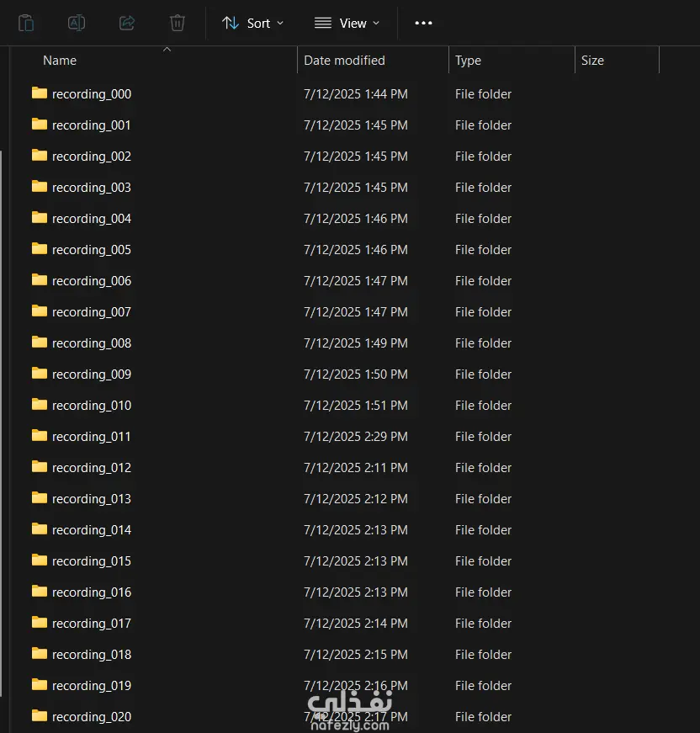Click the Paste clipboard icon
Screen dimensions: 700x733
tap(26, 23)
